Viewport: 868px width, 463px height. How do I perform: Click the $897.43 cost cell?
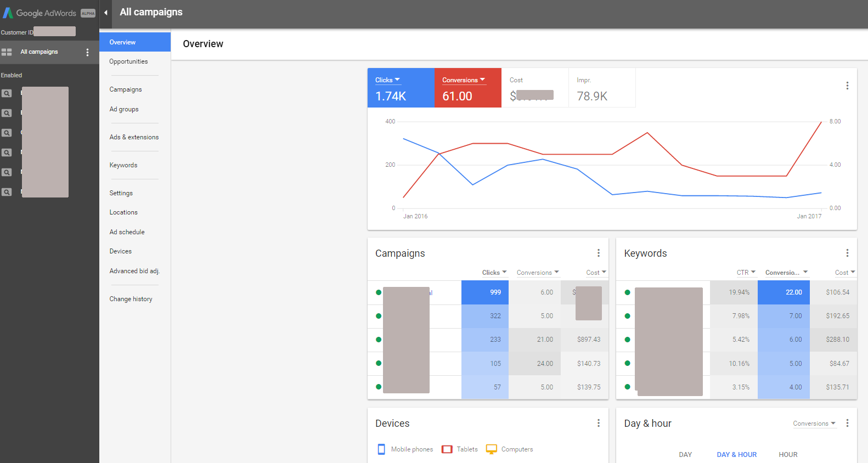click(584, 340)
